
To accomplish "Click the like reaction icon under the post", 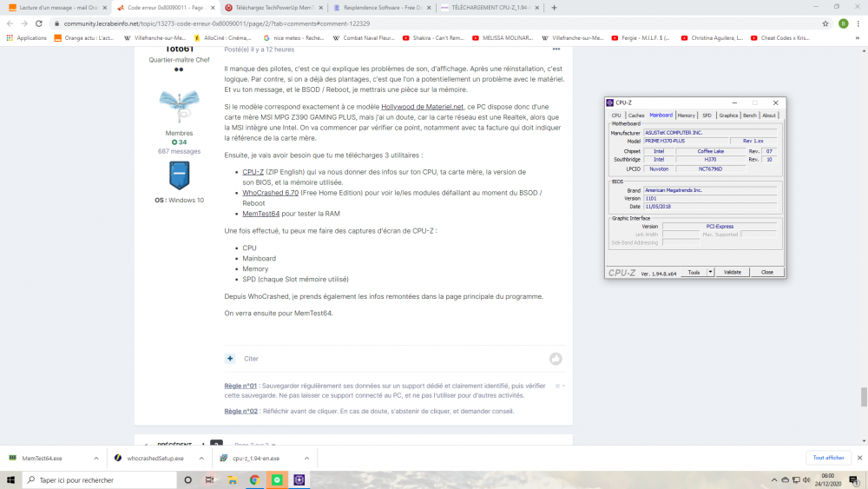I will click(556, 359).
